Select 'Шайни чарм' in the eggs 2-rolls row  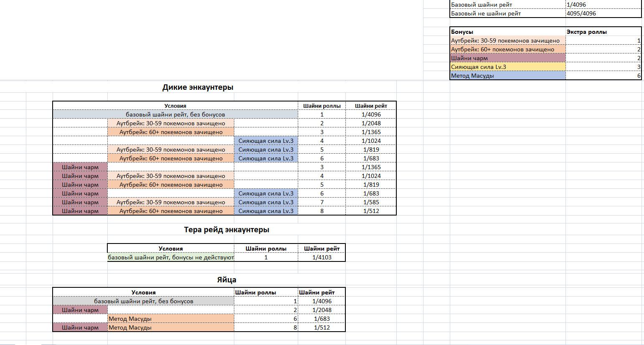click(x=80, y=310)
